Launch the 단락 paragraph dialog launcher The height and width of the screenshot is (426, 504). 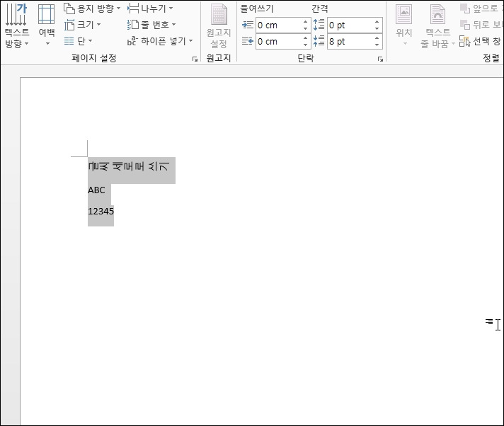click(380, 59)
